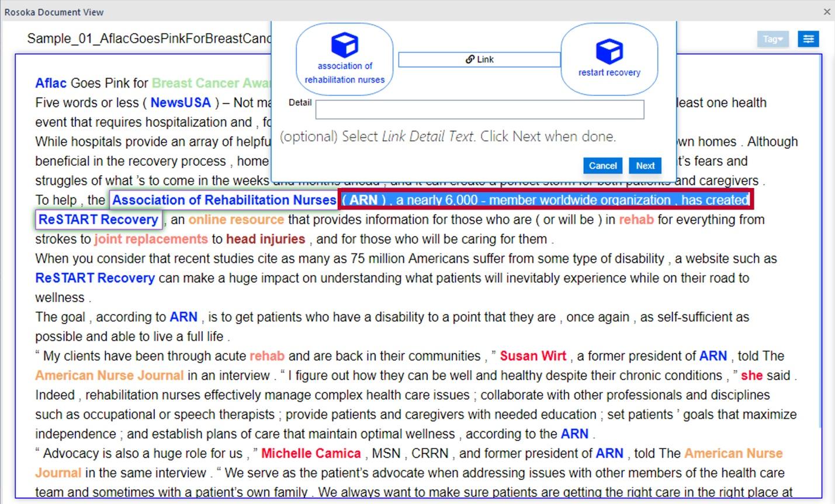
Task: Click ARN after 'former president of' near Susan Wirt
Action: point(713,356)
